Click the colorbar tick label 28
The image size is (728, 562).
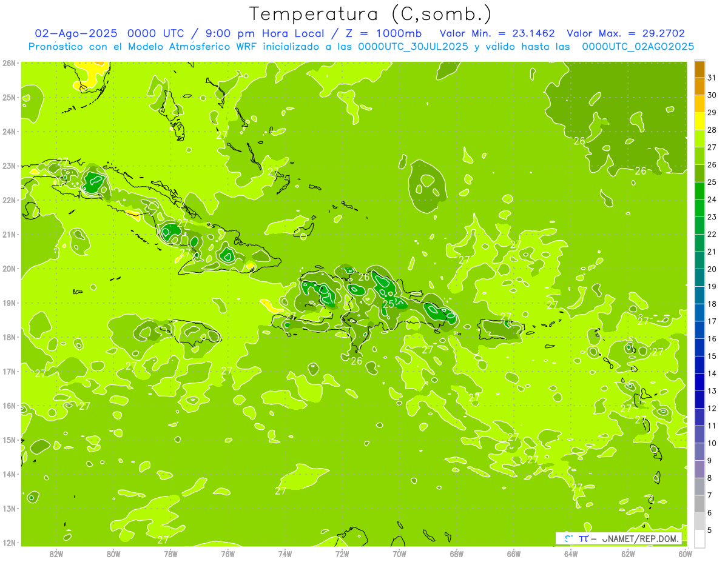[x=712, y=130]
